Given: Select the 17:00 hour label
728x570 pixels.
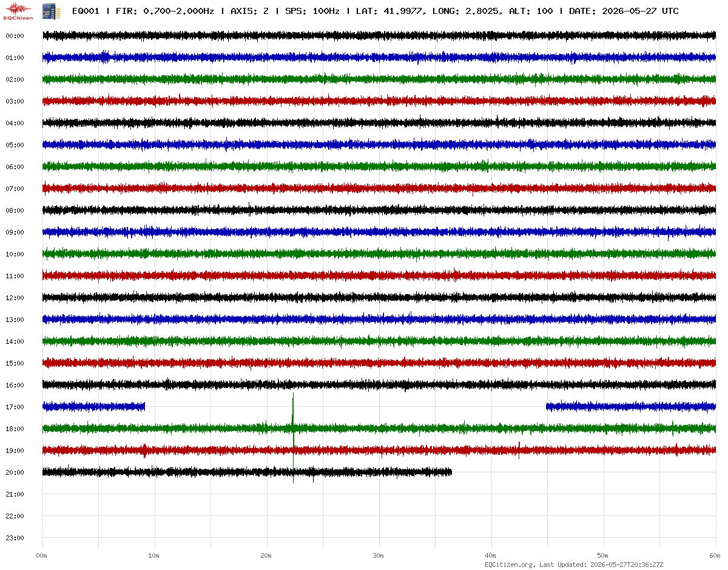Looking at the screenshot, I should pyautogui.click(x=15, y=407).
